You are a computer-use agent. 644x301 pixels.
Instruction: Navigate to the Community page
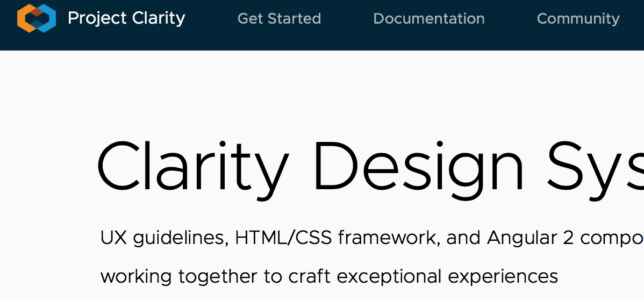[x=578, y=19]
